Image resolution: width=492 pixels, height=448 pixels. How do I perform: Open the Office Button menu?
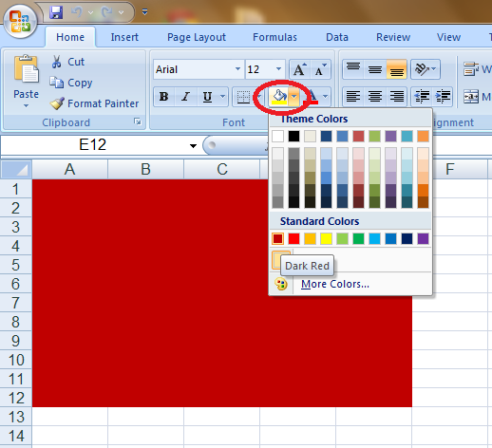(x=20, y=22)
